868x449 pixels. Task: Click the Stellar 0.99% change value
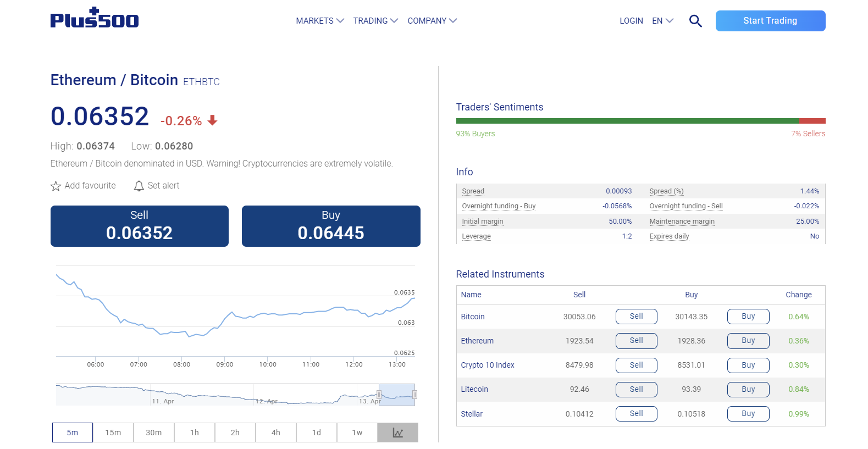[799, 414]
